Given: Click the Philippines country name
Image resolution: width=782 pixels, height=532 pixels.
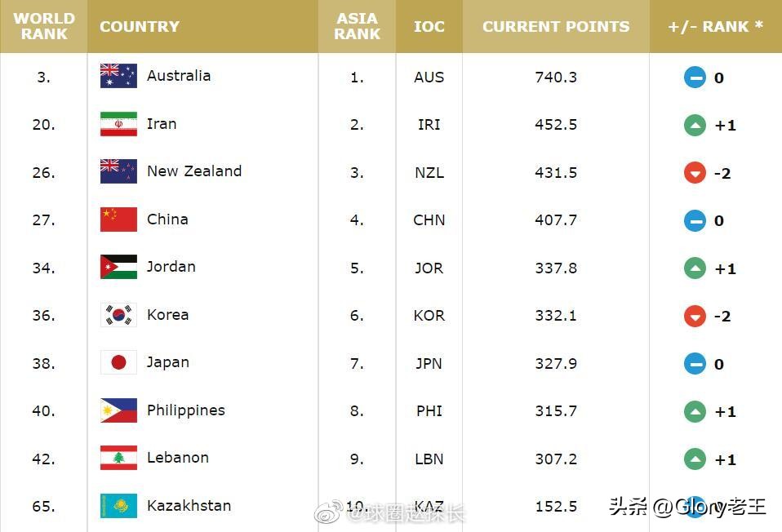Looking at the screenshot, I should [185, 410].
